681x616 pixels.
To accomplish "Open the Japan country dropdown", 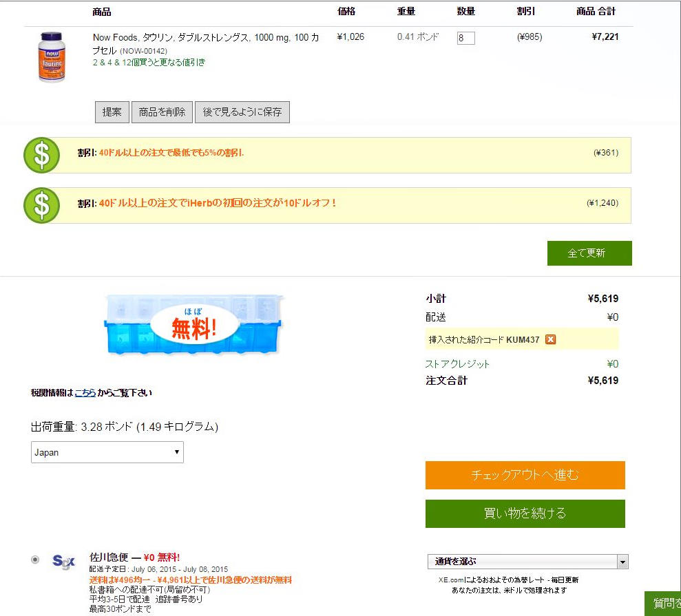I will pos(107,452).
